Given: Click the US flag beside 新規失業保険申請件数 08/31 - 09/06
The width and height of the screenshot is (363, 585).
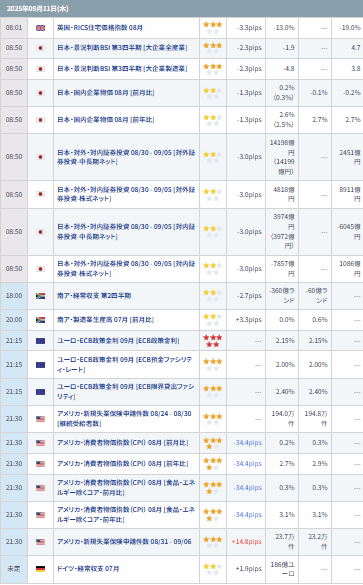Looking at the screenshot, I should [40, 542].
